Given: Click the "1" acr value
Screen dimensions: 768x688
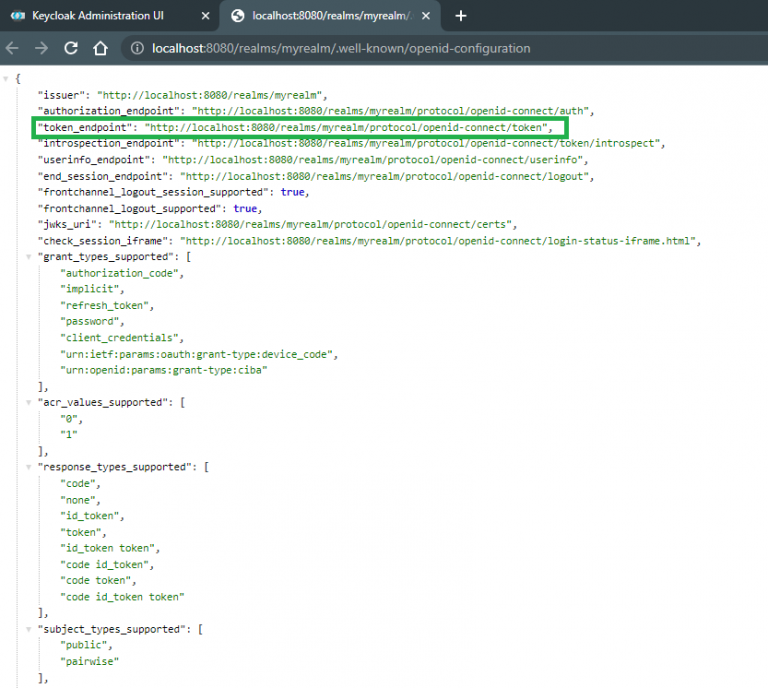Looking at the screenshot, I should 69,434.
